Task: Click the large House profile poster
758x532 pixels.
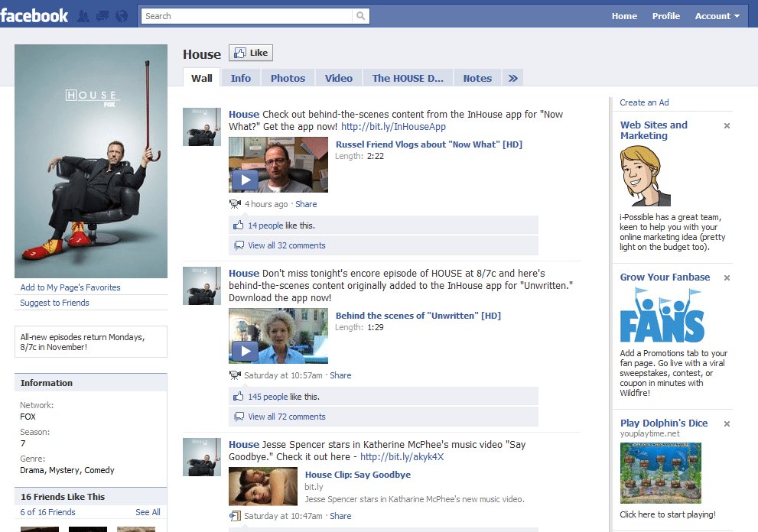Action: [91, 161]
